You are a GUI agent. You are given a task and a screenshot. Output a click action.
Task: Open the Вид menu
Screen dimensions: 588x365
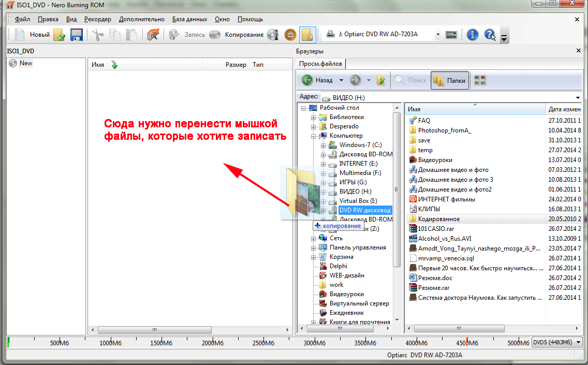point(71,19)
